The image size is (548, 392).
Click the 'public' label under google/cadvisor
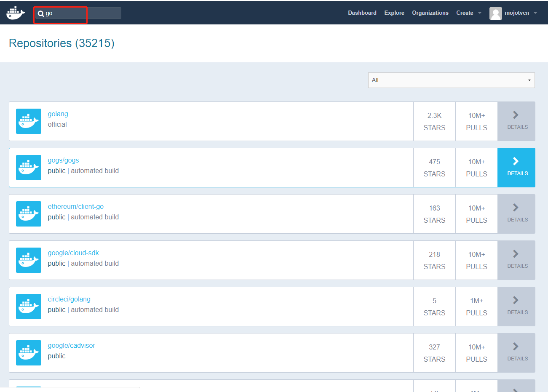(56, 356)
